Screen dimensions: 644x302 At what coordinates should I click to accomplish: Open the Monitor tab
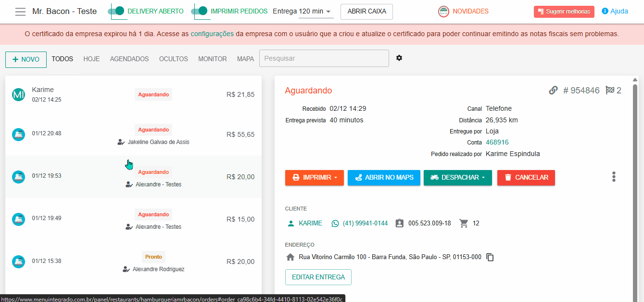click(212, 59)
